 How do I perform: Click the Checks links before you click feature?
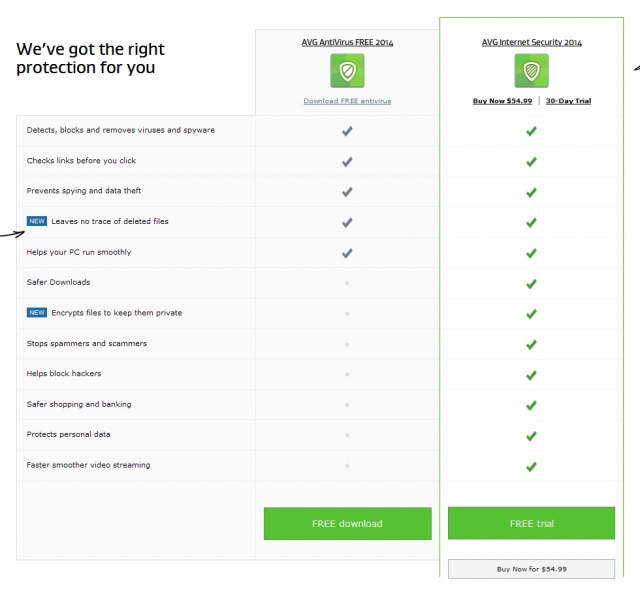[81, 161]
